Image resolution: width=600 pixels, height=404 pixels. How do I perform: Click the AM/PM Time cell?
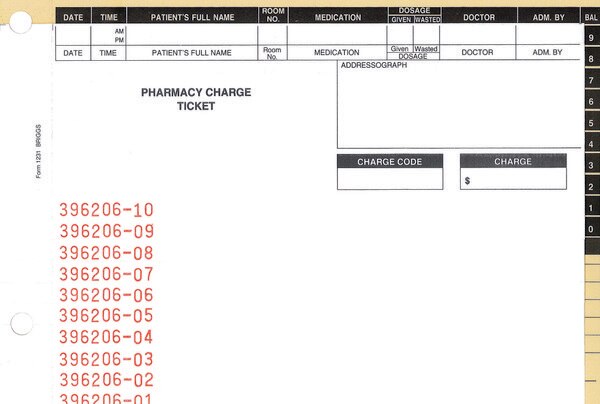(108, 35)
